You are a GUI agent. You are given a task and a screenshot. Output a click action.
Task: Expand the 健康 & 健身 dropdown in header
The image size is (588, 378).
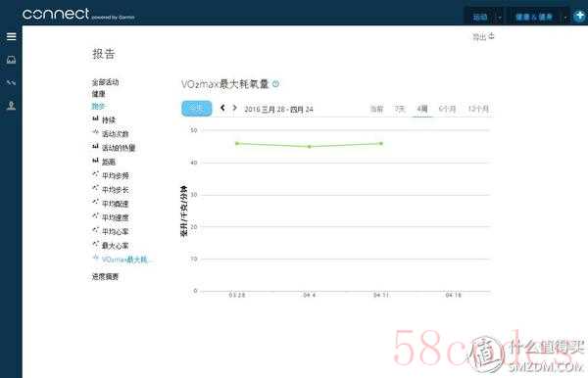click(x=565, y=18)
